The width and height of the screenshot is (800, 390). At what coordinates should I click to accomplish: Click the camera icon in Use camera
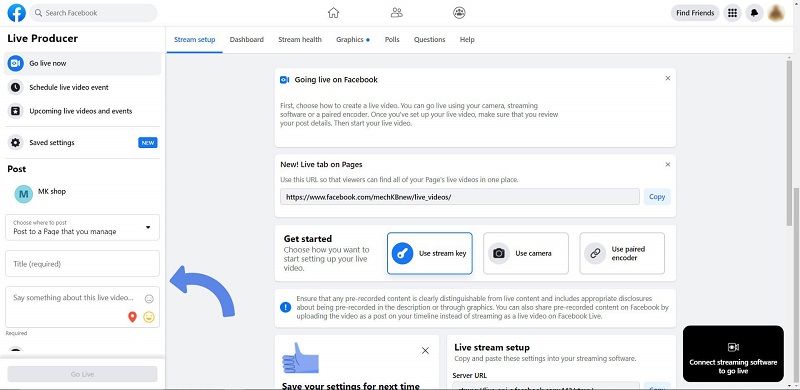[x=498, y=253]
